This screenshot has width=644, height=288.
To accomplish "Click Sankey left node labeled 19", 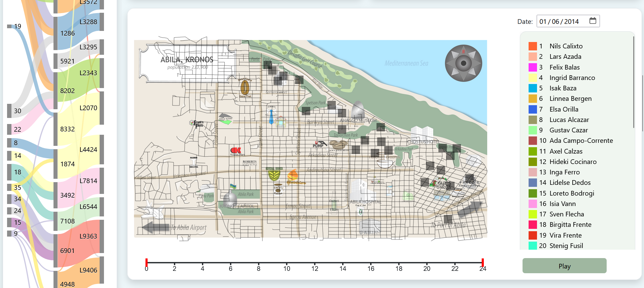I will coord(9,26).
